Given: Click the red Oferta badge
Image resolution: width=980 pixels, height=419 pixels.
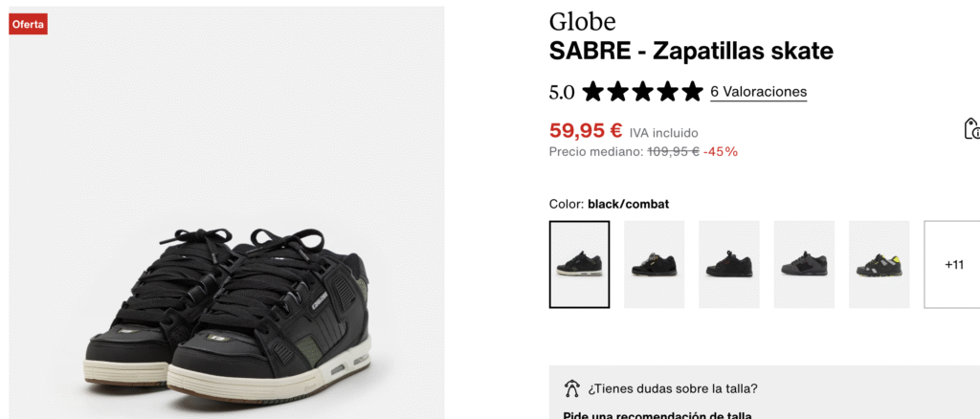Looking at the screenshot, I should click(28, 24).
